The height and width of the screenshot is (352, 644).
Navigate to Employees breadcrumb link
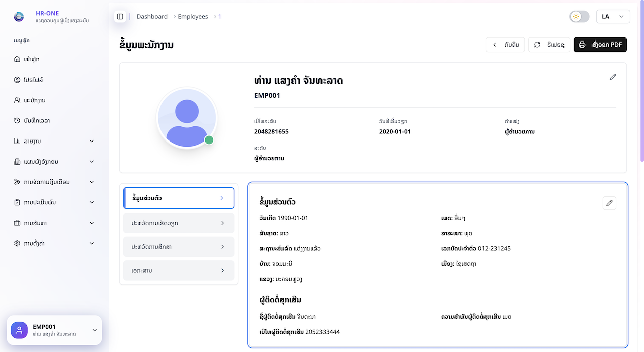(192, 16)
